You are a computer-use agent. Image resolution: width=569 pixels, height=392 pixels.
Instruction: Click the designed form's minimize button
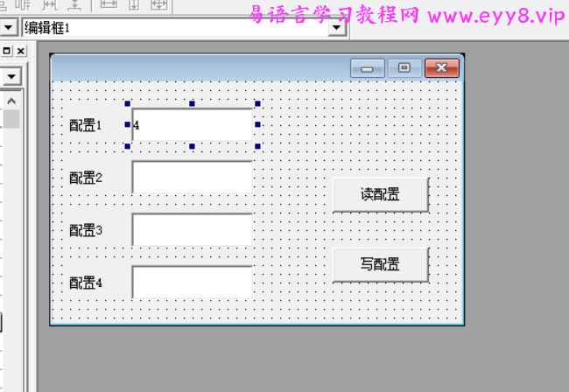tap(368, 68)
